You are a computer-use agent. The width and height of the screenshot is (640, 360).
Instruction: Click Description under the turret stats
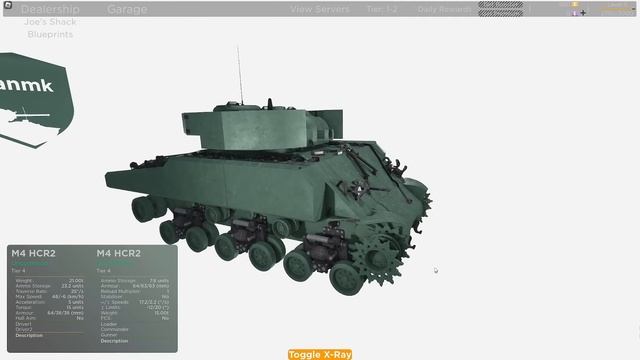click(114, 341)
